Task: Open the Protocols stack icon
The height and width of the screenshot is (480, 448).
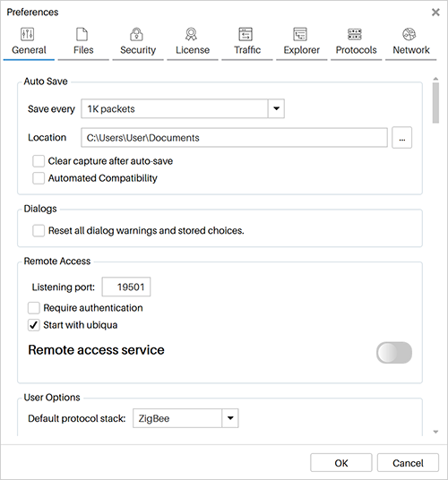Action: tap(355, 34)
